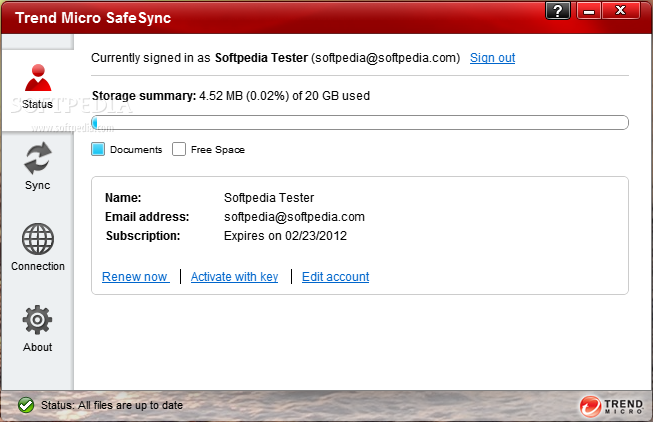
Task: Click the 'Name:' field label
Action: coord(123,197)
